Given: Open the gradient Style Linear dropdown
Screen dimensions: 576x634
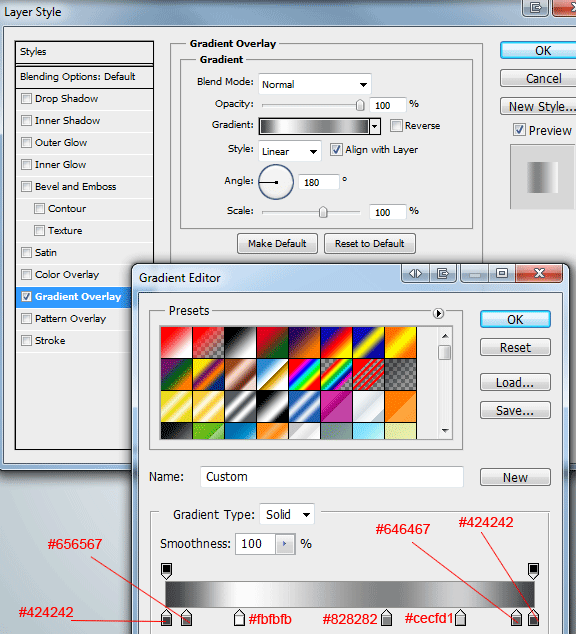Looking at the screenshot, I should click(289, 152).
